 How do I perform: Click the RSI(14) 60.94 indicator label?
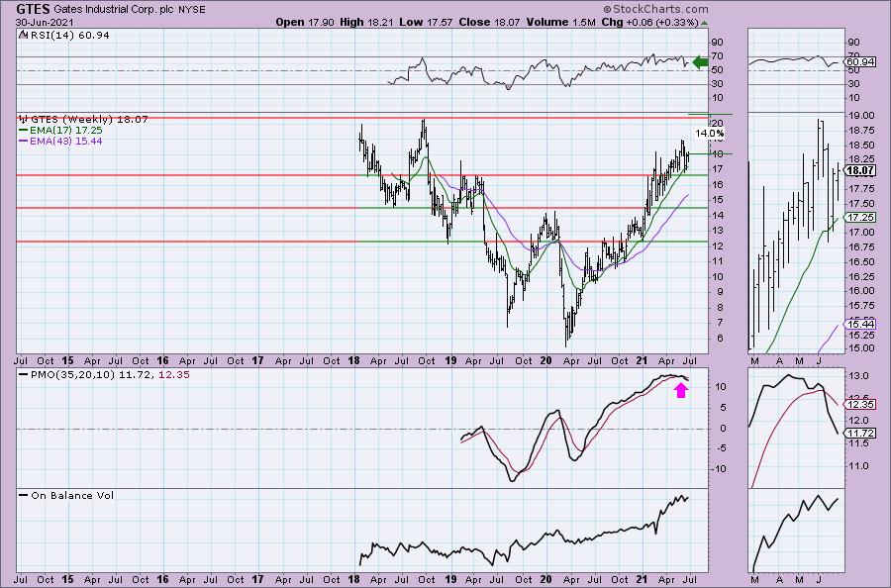[68, 36]
